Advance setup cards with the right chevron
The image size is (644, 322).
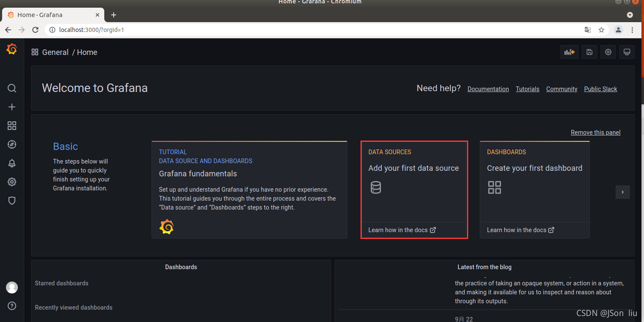tap(623, 192)
